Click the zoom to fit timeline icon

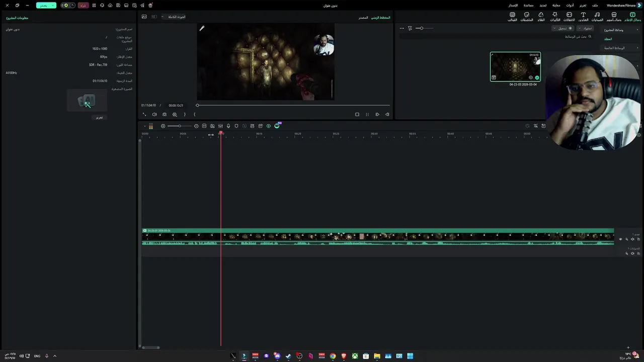[x=204, y=126]
